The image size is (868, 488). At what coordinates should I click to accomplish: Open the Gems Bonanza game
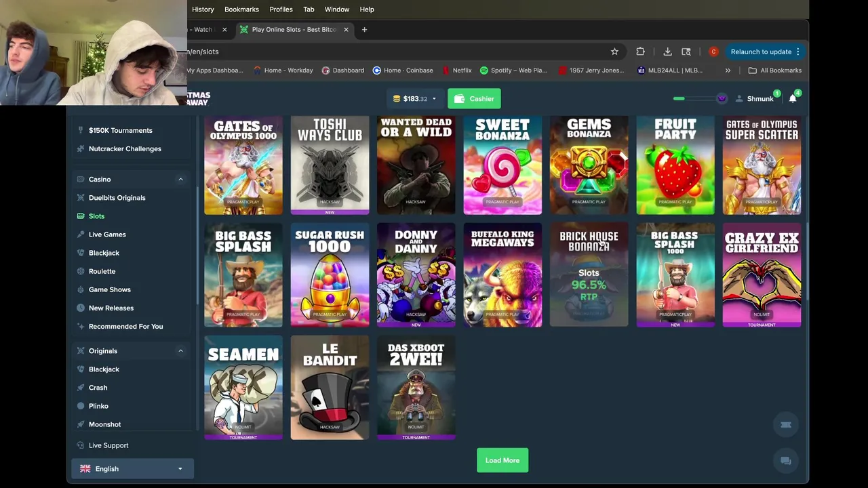coord(589,165)
